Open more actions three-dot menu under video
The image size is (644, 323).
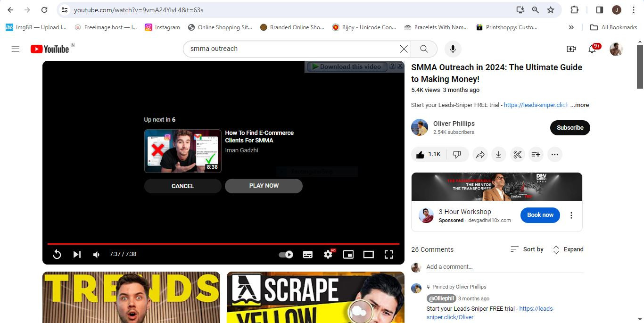pyautogui.click(x=555, y=155)
